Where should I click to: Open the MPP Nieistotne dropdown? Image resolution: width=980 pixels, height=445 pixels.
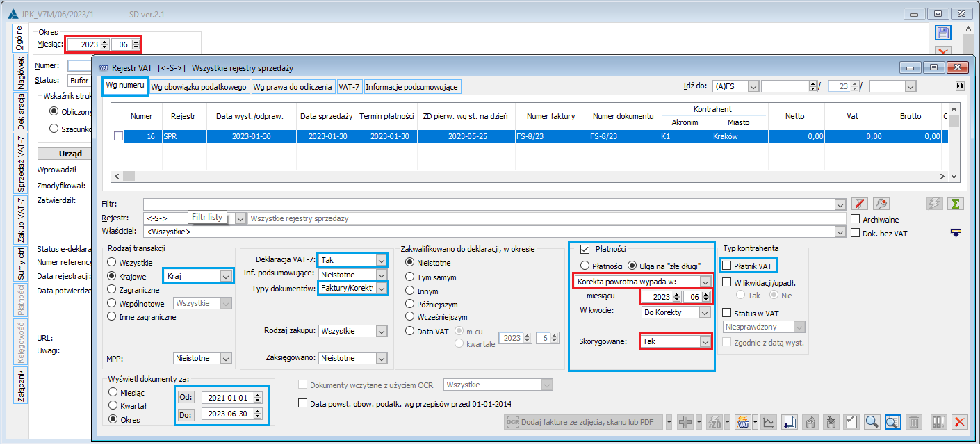coord(224,358)
